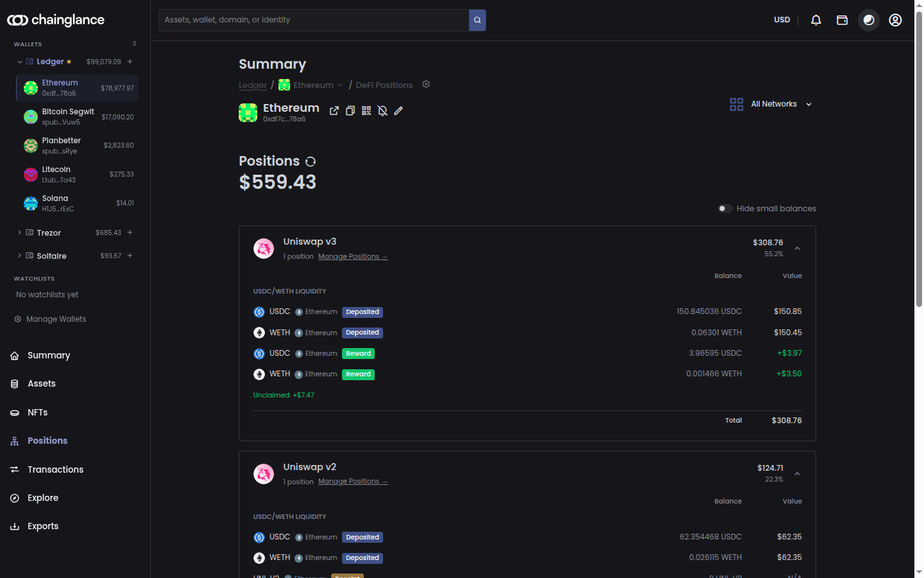Open Ethereum address in external explorer

click(334, 110)
